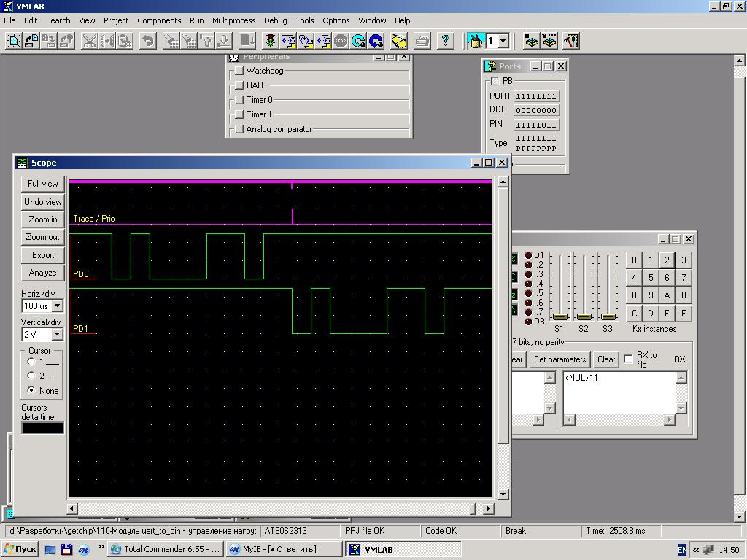Expand the Watchdog peripheral entry

(239, 71)
